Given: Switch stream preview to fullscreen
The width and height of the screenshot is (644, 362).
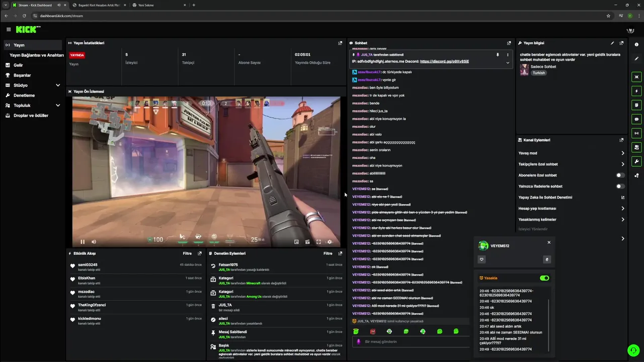Looking at the screenshot, I should (318, 242).
